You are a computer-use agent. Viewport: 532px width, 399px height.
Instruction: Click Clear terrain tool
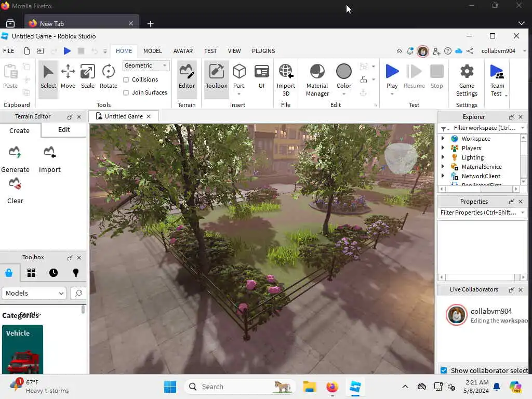pos(15,191)
